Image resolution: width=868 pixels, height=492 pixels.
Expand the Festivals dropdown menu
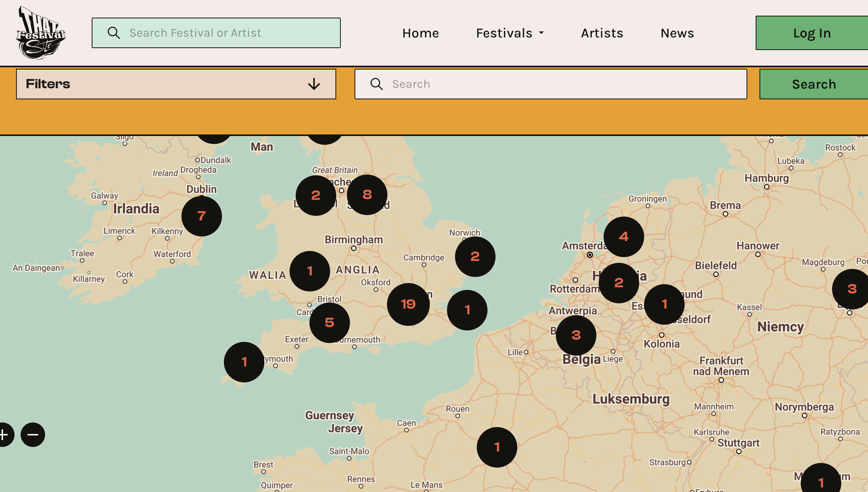pos(510,33)
